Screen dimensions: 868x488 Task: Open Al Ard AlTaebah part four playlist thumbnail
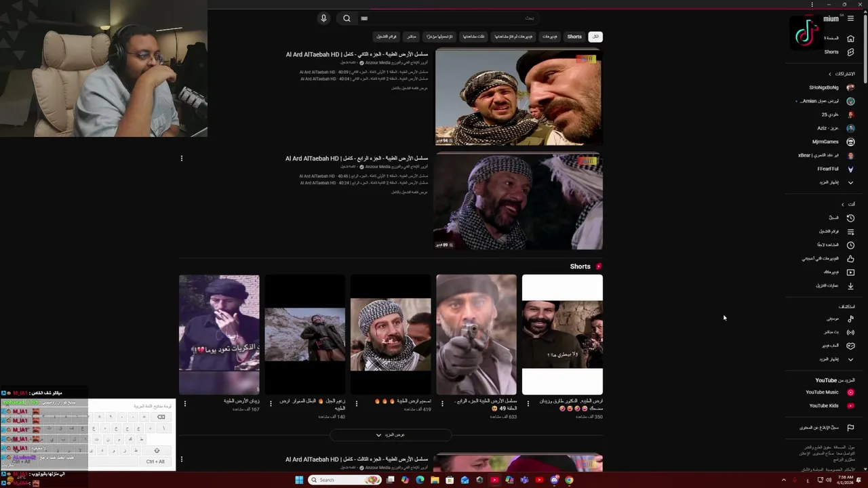click(519, 201)
